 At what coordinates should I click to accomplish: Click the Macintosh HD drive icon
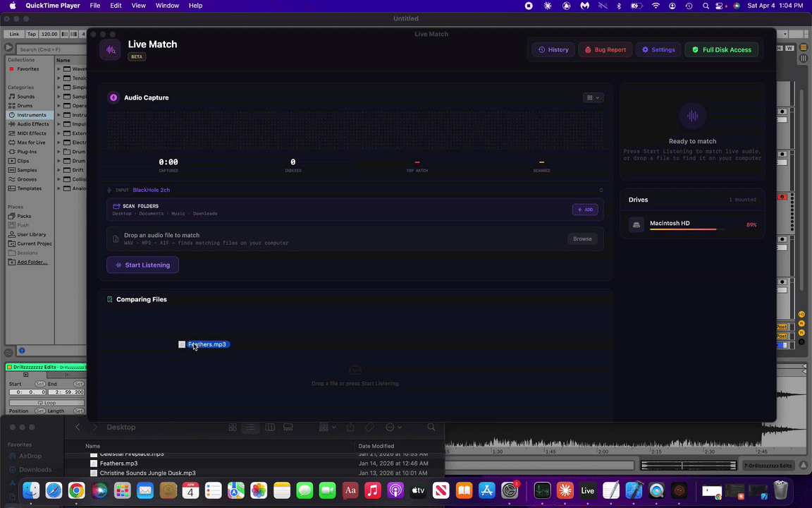click(636, 224)
